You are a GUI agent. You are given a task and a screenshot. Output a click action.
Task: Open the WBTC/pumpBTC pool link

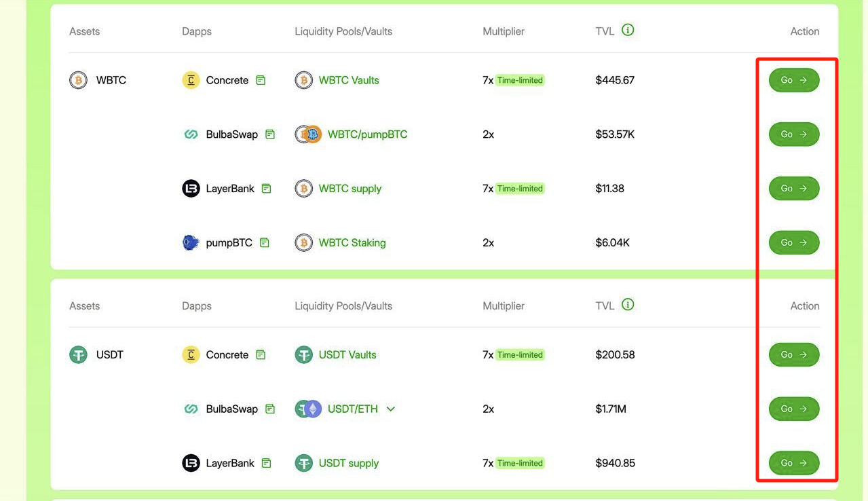367,134
